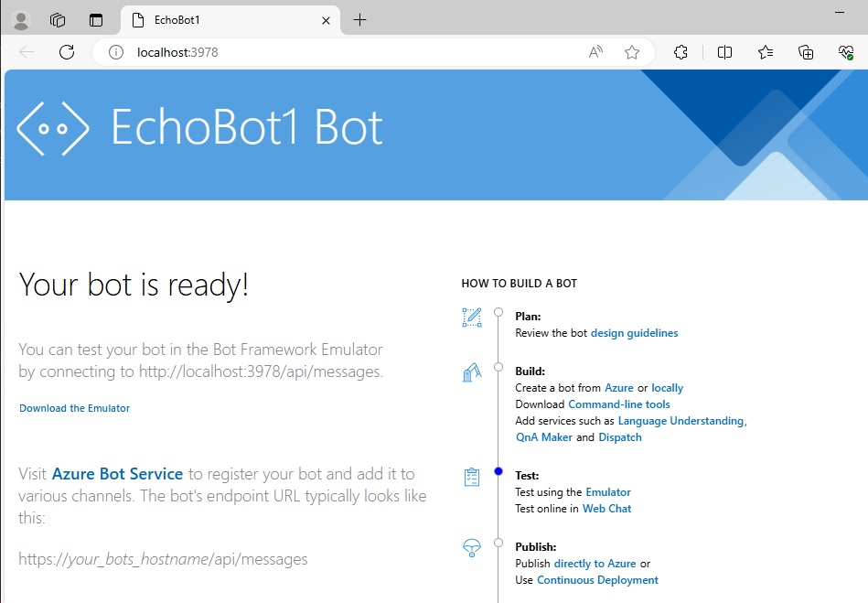The height and width of the screenshot is (603, 868).
Task: Open the Azure Bot Service link
Action: (x=117, y=474)
